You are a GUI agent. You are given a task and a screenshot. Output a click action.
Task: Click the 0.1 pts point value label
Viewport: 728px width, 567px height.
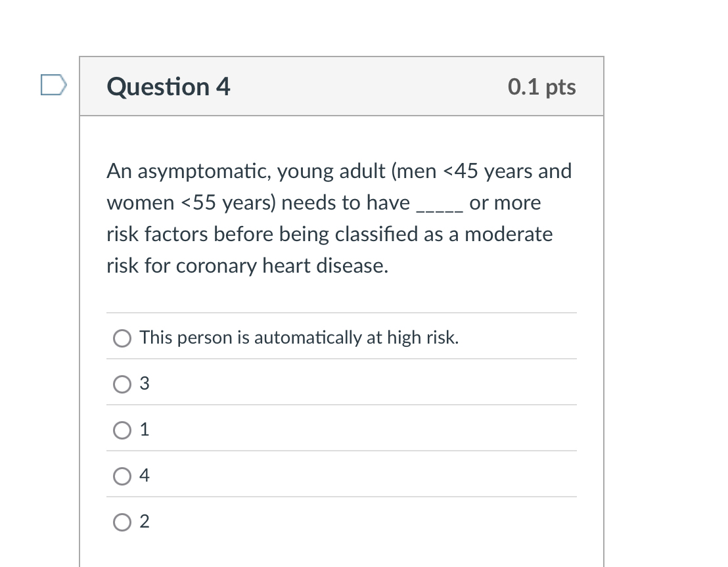pos(541,86)
